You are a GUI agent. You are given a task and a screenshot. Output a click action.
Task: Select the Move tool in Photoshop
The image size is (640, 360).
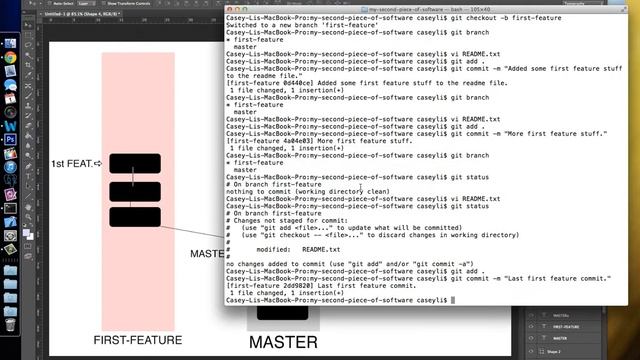[28, 25]
